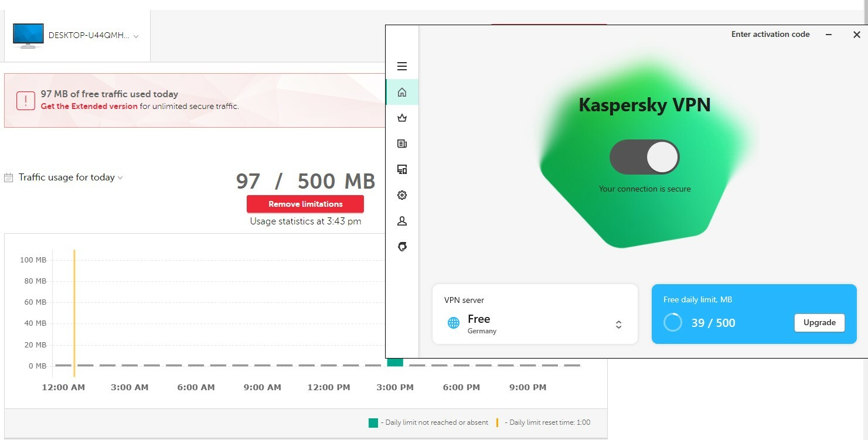The width and height of the screenshot is (868, 440).
Task: Open the news page icon in sidebar
Action: pyautogui.click(x=402, y=144)
